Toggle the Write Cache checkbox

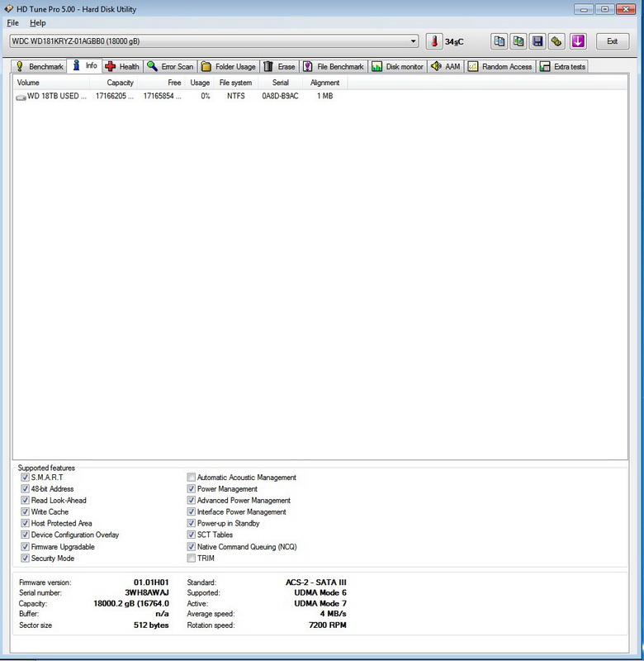(x=26, y=511)
